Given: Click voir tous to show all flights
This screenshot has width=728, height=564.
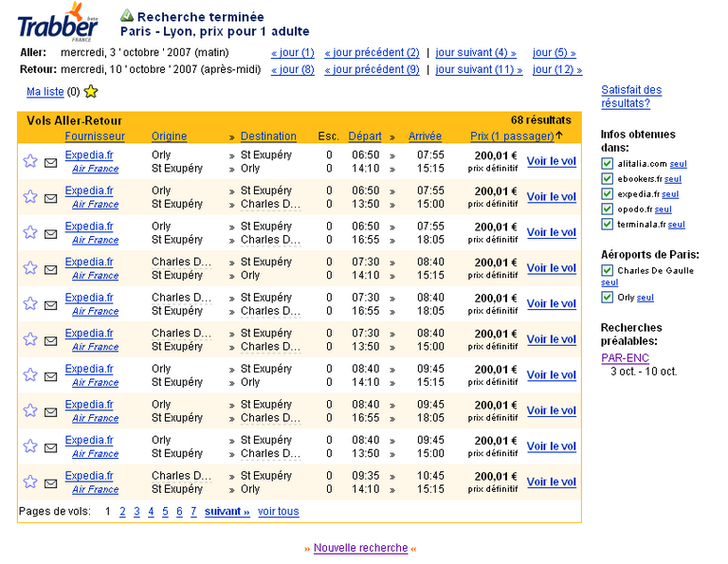Looking at the screenshot, I should pos(278,512).
